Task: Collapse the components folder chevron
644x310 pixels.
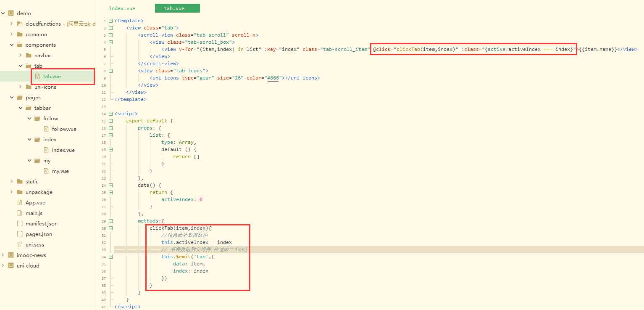Action: pyautogui.click(x=11, y=45)
